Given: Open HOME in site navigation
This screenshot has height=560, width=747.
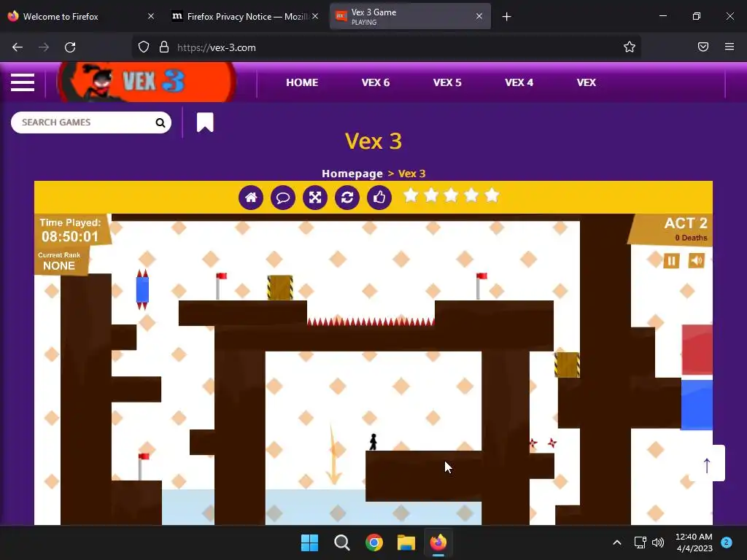Looking at the screenshot, I should 302,82.
